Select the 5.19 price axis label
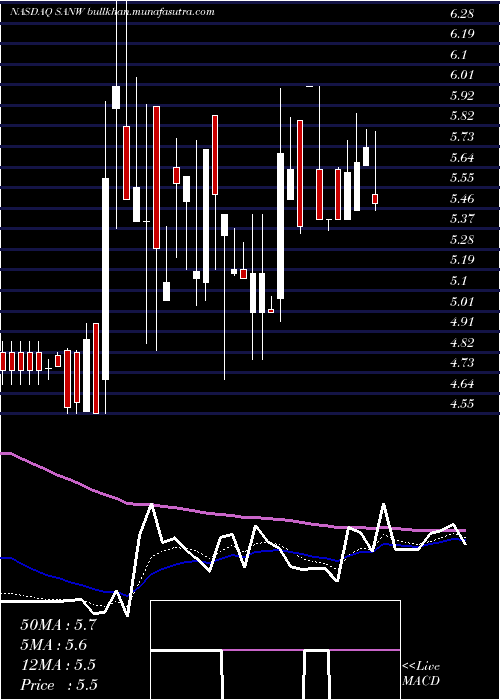This screenshot has width=500, height=700. point(462,260)
